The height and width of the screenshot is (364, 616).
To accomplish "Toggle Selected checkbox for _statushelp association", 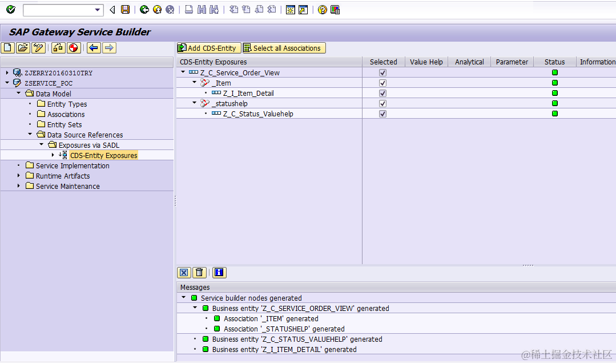I will (x=383, y=103).
